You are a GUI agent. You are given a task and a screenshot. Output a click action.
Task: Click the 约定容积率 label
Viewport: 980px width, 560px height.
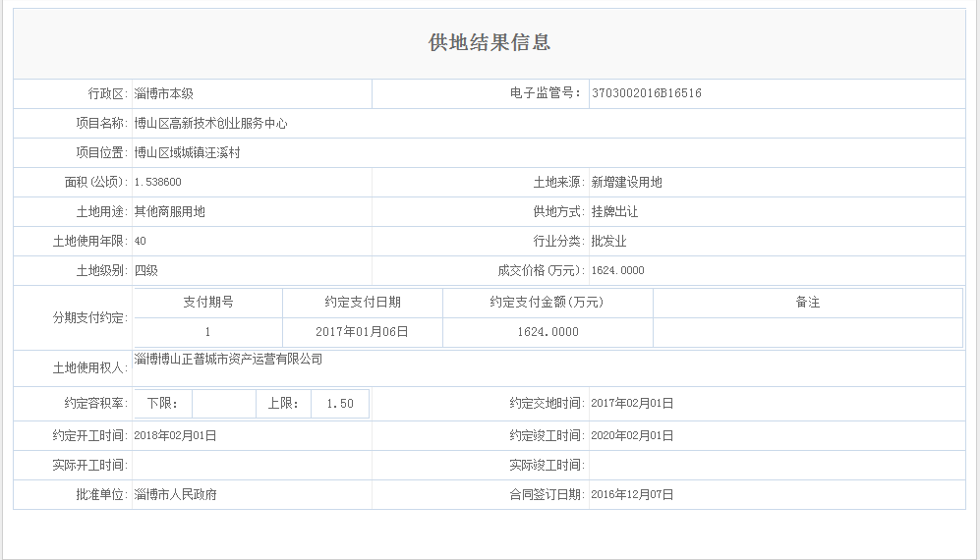pyautogui.click(x=96, y=403)
